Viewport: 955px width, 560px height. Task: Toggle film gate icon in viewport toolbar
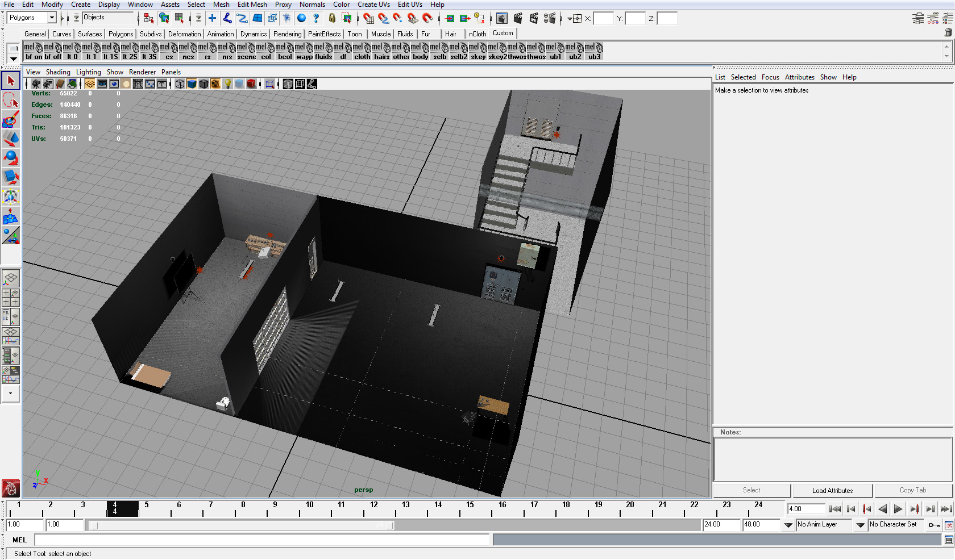pyautogui.click(x=102, y=84)
